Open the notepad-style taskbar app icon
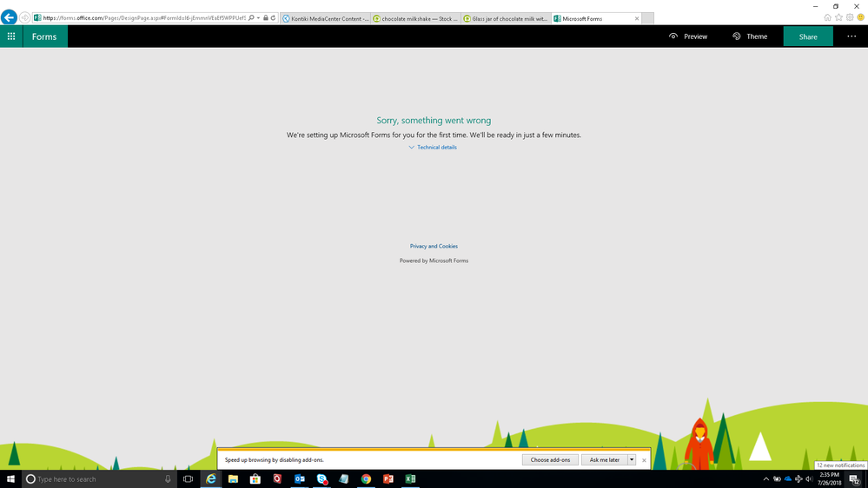This screenshot has width=868, height=488. [344, 479]
